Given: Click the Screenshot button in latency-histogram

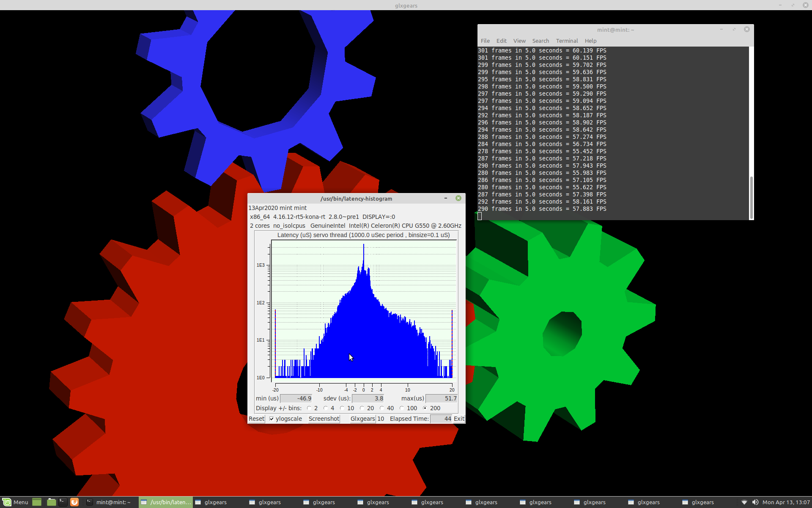Looking at the screenshot, I should [324, 419].
